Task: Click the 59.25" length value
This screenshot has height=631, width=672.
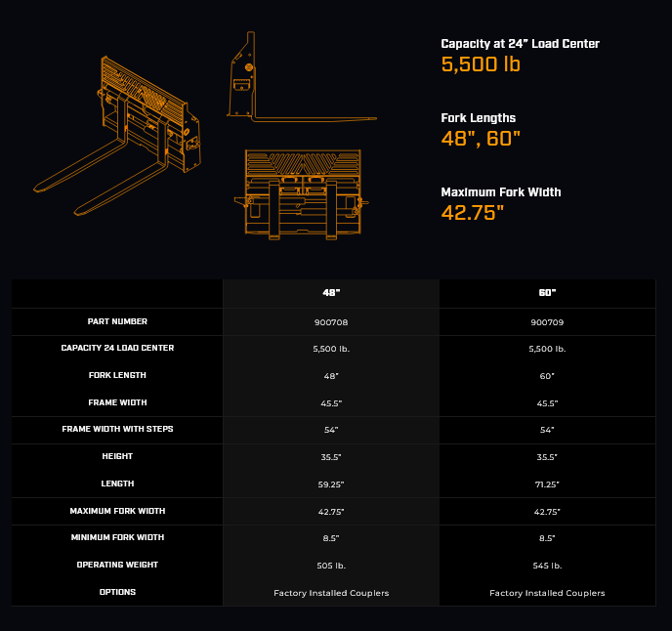Action: click(331, 484)
